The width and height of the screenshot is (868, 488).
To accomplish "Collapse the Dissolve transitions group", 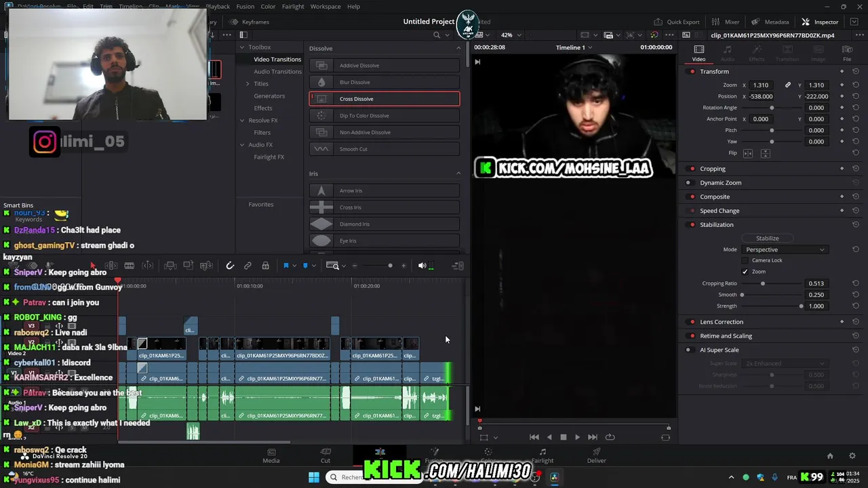I will pyautogui.click(x=458, y=48).
